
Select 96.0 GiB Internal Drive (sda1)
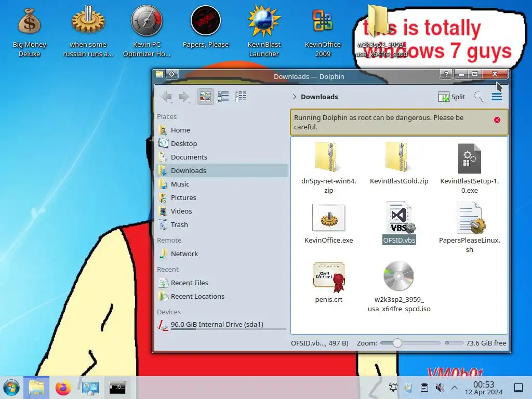[x=223, y=325]
